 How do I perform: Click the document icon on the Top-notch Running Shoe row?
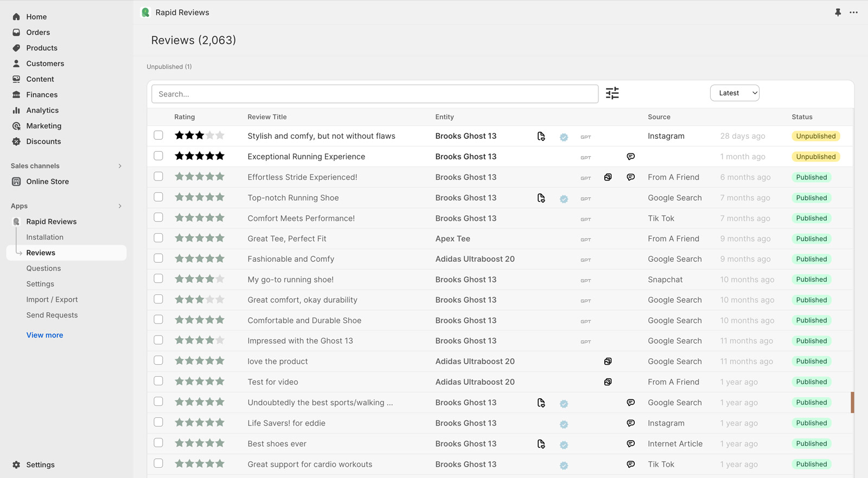[x=541, y=198]
